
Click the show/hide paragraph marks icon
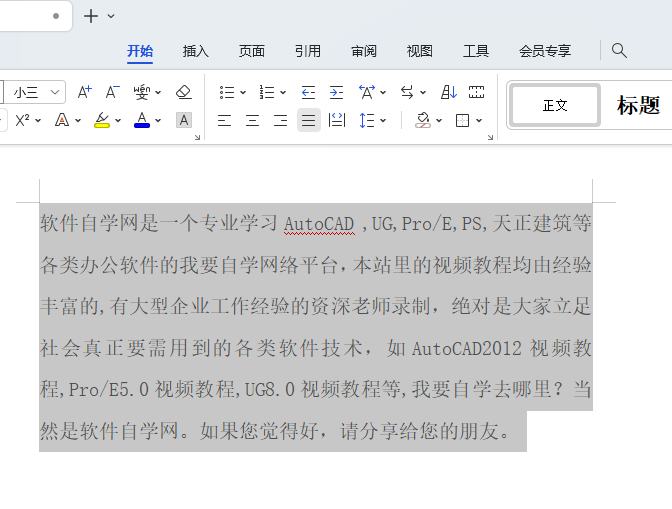476,92
